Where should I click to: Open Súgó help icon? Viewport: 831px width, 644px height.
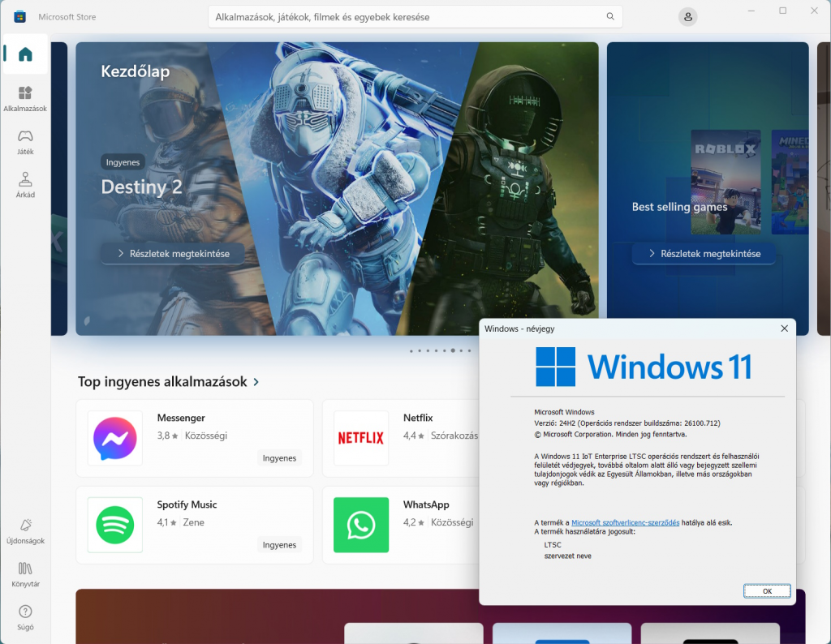25,616
